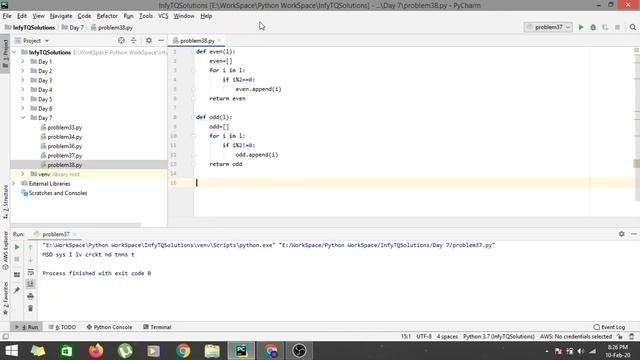Close the problem37 Run tab
The image size is (640, 360).
[75, 234]
